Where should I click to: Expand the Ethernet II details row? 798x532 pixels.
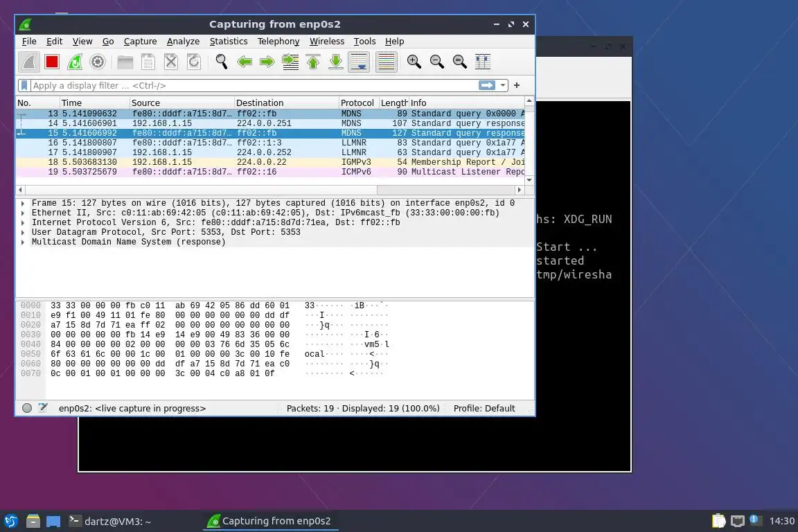23,213
